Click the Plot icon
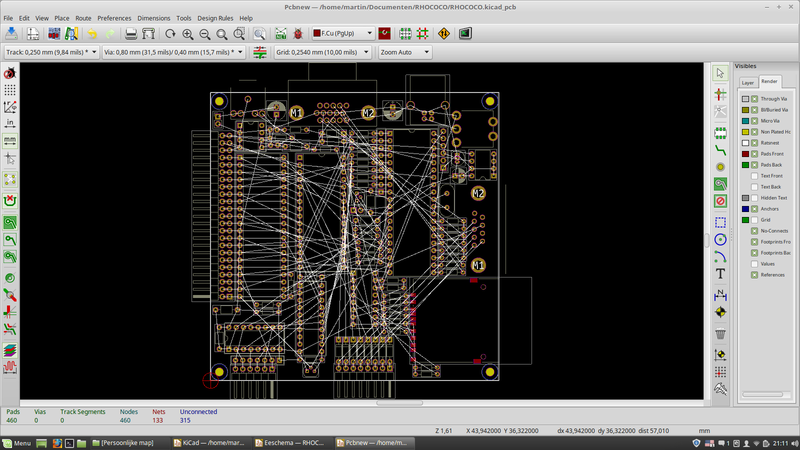The width and height of the screenshot is (800, 450). coord(148,34)
